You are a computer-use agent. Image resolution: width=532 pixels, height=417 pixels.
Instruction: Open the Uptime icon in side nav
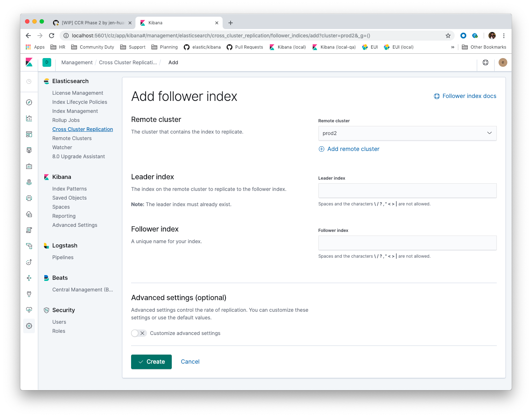(x=29, y=262)
